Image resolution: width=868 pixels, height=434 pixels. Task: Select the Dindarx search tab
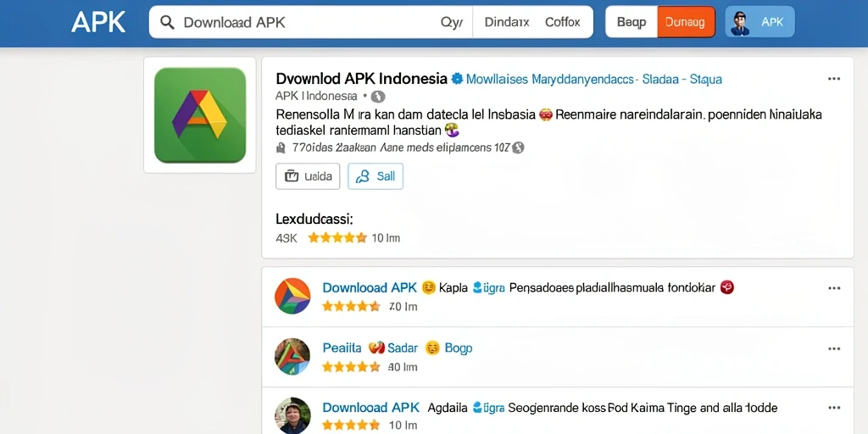(507, 22)
